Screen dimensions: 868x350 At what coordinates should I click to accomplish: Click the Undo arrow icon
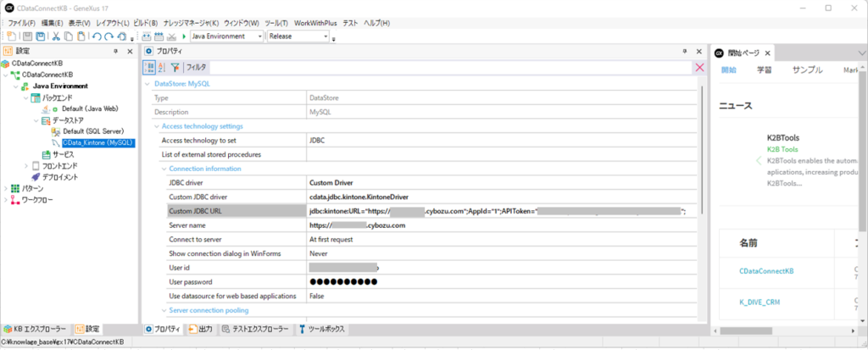tap(97, 36)
